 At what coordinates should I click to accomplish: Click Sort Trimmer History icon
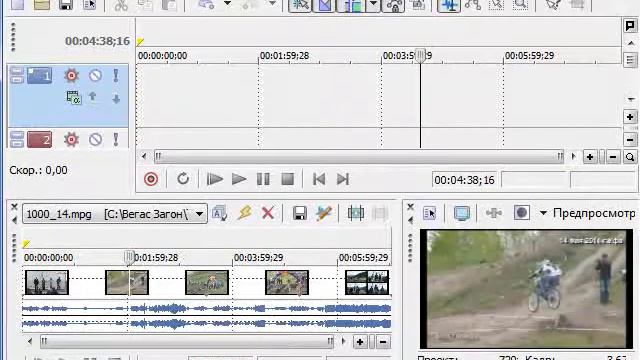220,213
